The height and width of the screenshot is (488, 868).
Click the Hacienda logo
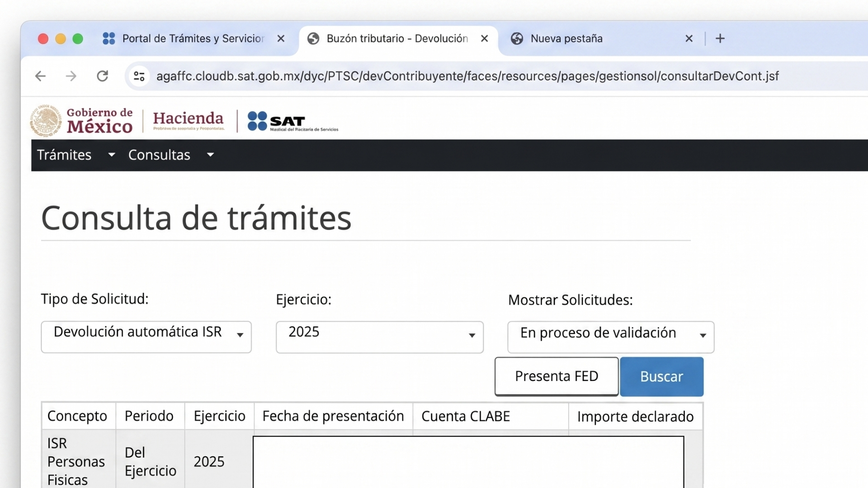[x=189, y=120]
